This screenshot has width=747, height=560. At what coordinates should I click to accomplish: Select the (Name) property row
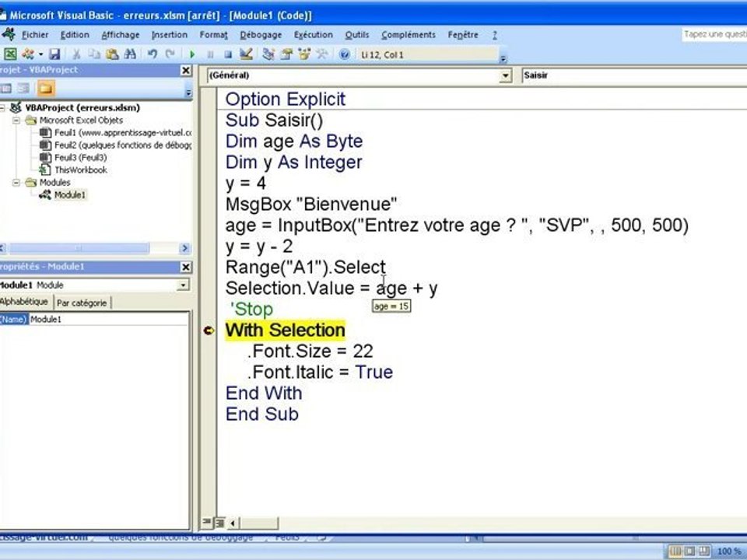point(94,320)
